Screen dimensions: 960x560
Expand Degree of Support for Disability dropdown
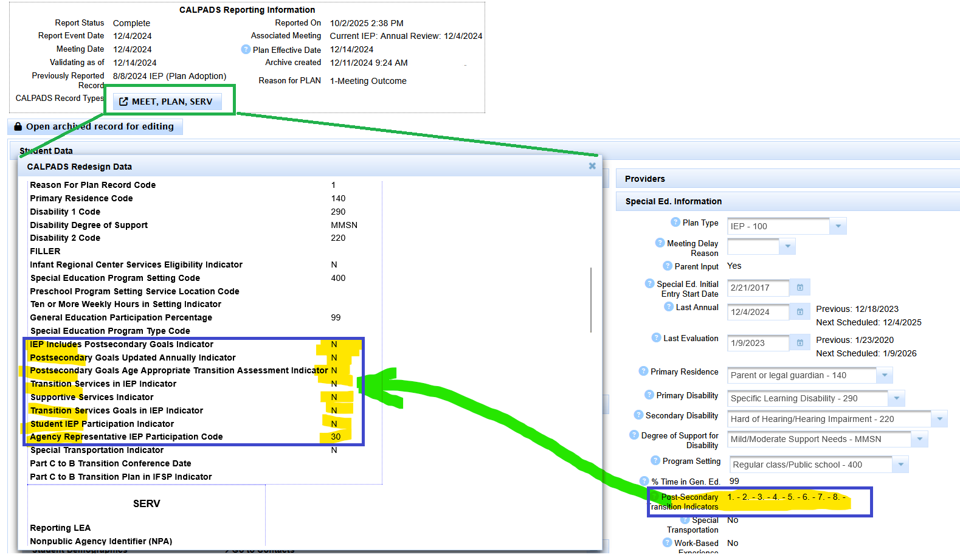pos(919,439)
